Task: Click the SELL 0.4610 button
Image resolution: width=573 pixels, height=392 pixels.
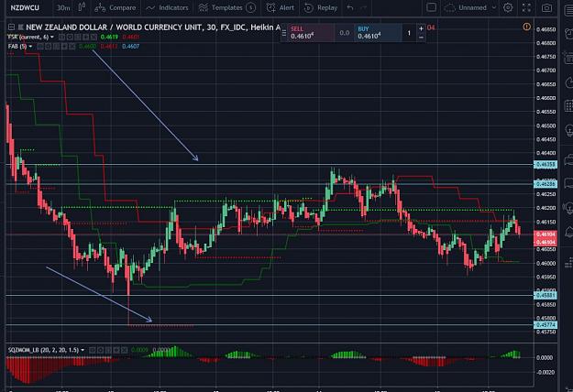Action: pos(311,33)
